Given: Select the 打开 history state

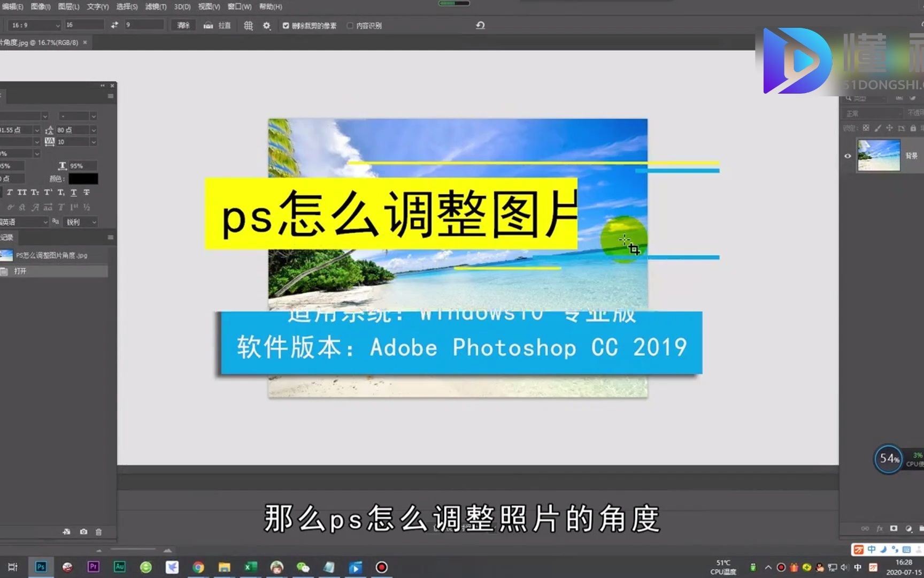Looking at the screenshot, I should [54, 271].
